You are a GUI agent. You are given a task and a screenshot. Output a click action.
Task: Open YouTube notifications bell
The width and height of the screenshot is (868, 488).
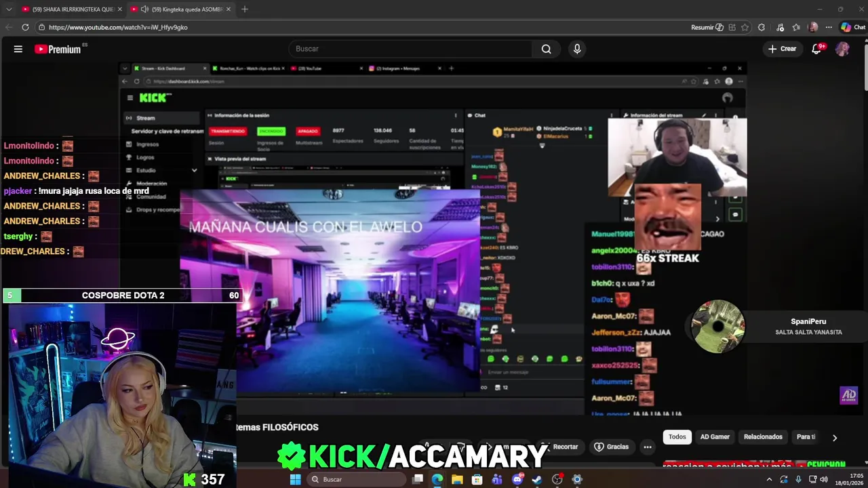pyautogui.click(x=816, y=49)
